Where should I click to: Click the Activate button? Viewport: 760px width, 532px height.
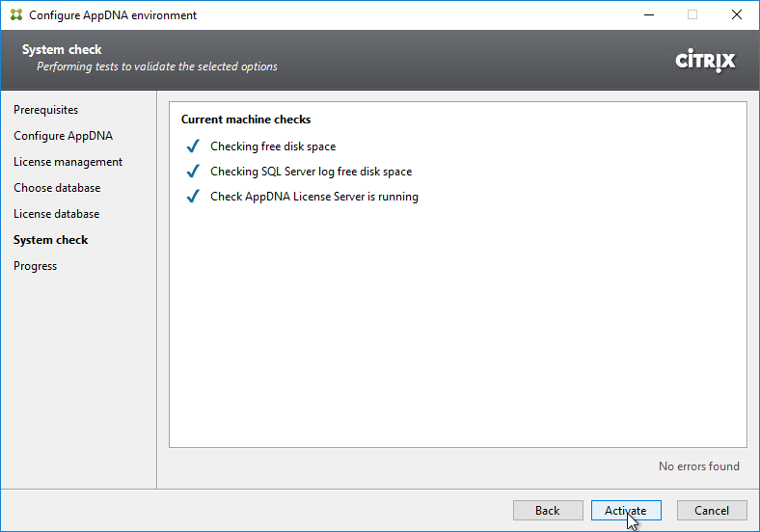tap(626, 510)
